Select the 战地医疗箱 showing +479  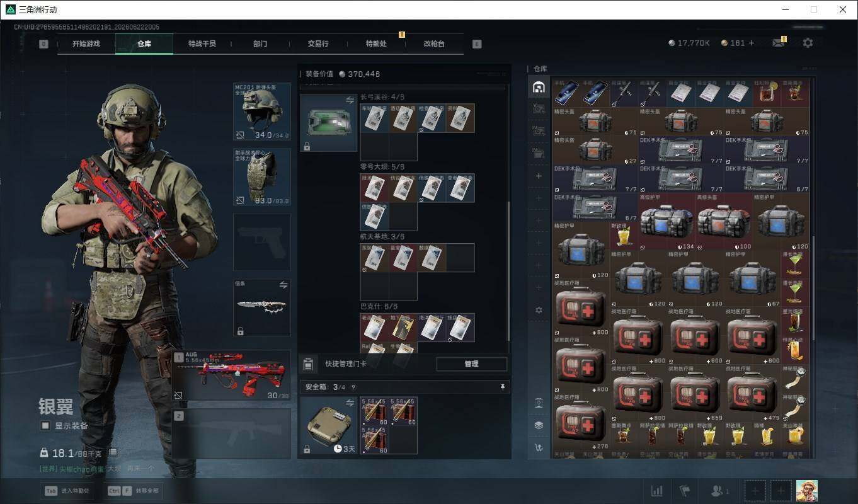pos(753,394)
